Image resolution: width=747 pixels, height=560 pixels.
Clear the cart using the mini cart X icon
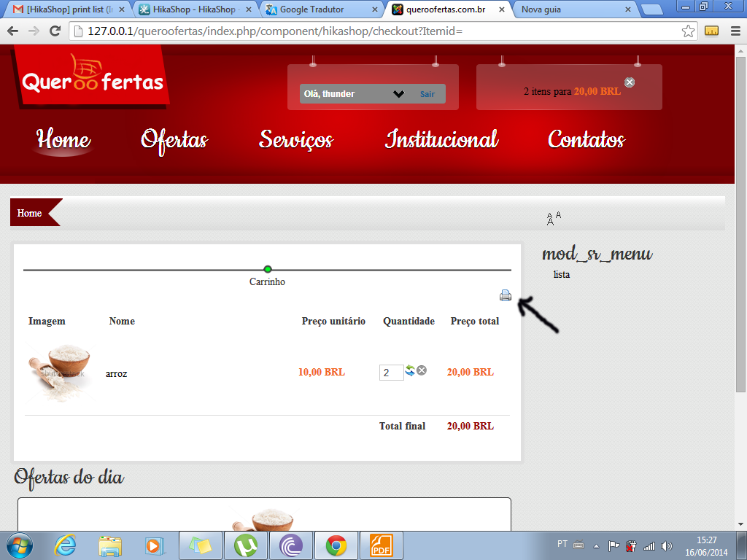pos(630,82)
